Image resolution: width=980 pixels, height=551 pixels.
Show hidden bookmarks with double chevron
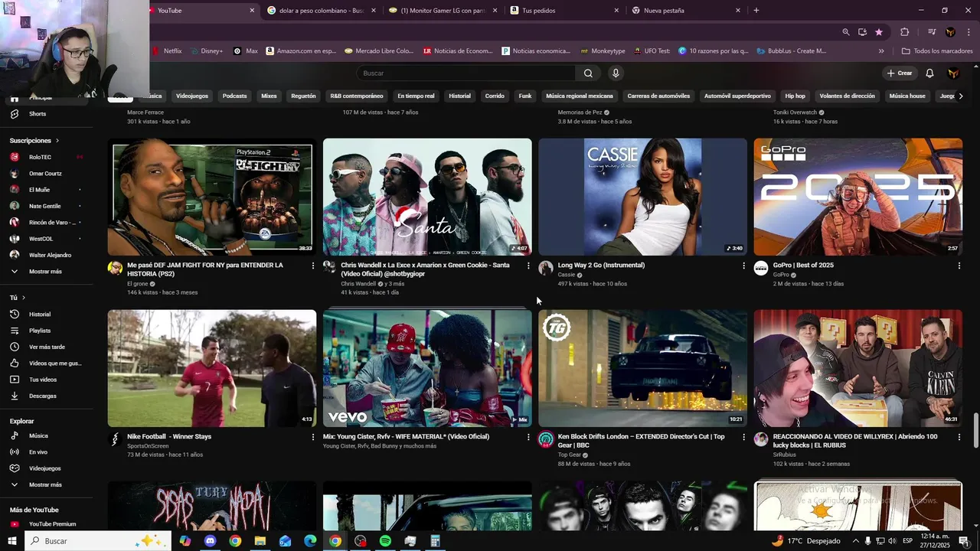pos(881,51)
